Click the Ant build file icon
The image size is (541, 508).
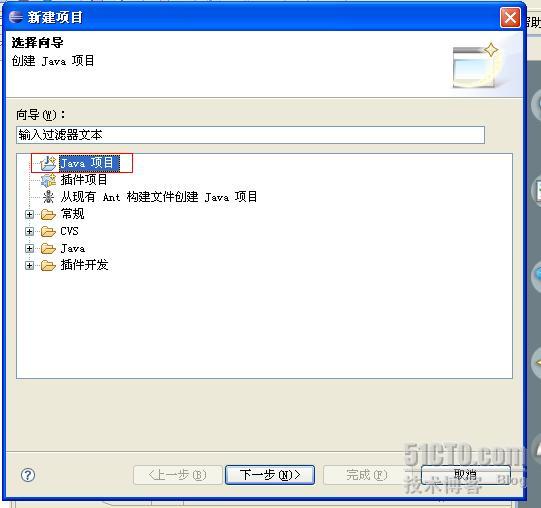coord(48,197)
